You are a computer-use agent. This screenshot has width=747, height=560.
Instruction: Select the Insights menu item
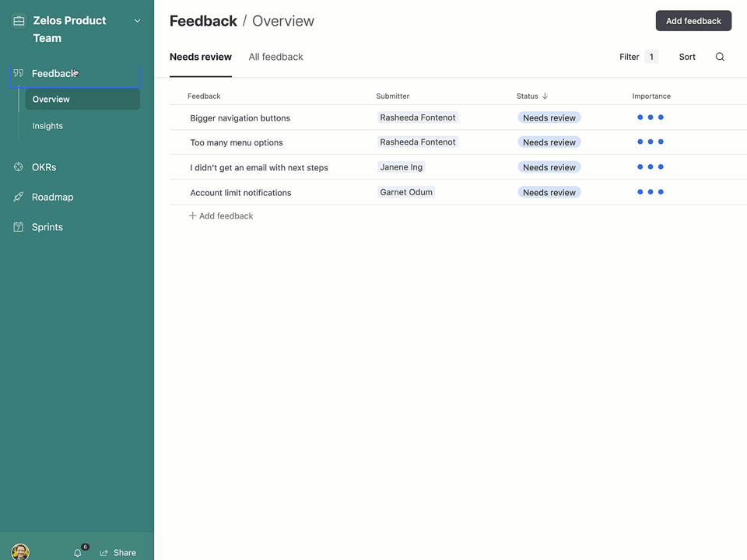47,125
